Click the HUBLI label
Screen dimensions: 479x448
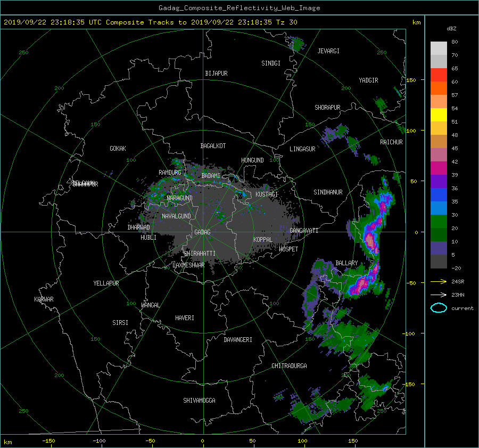click(148, 237)
